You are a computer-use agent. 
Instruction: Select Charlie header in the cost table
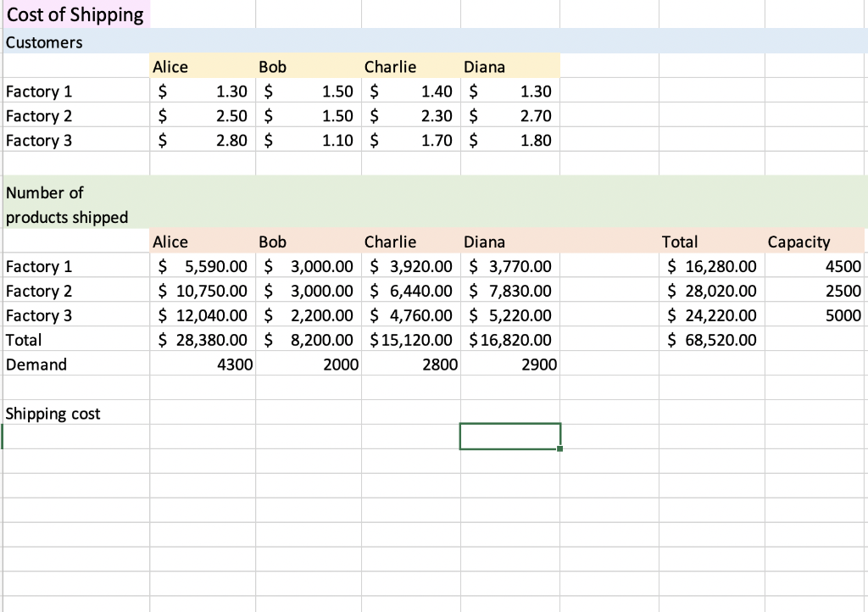pyautogui.click(x=411, y=66)
